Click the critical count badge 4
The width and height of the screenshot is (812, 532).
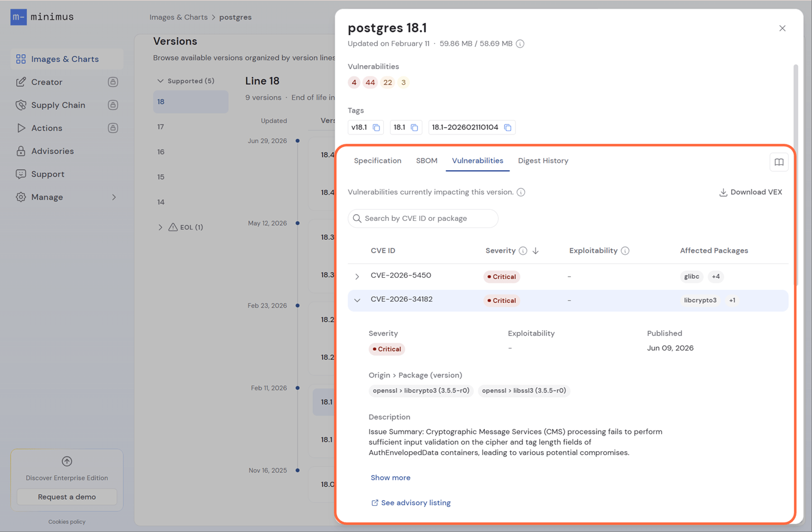point(354,83)
